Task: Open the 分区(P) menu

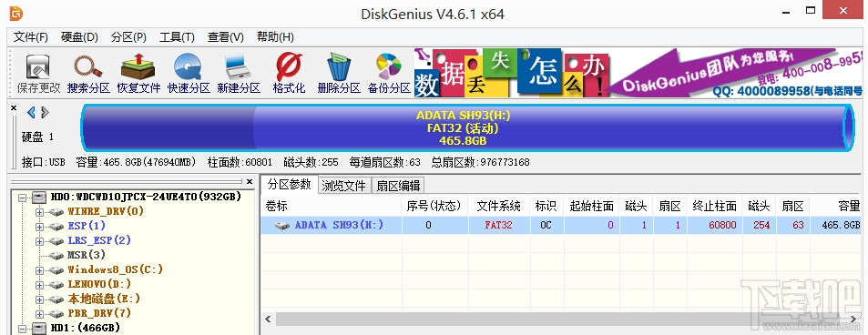Action: coord(128,37)
